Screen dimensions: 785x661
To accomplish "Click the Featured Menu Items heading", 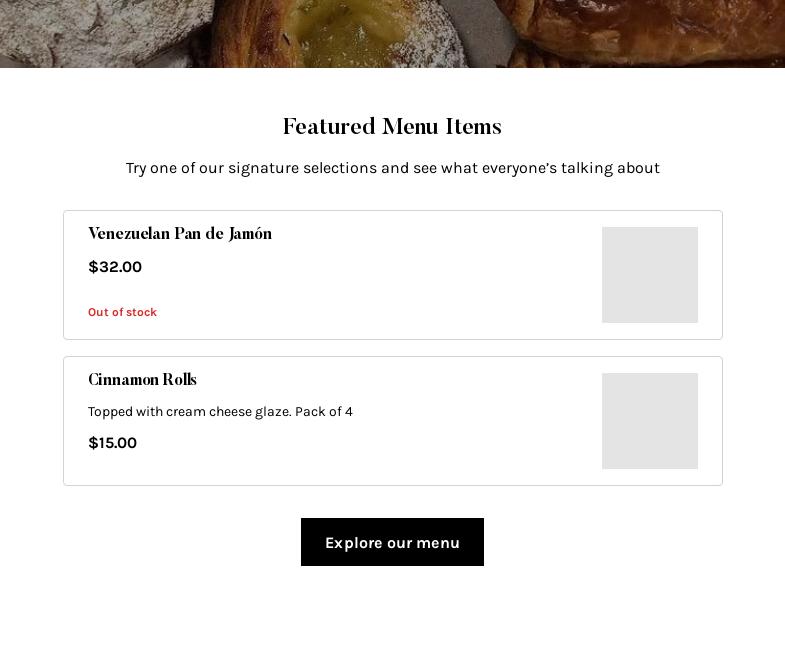I will [392, 127].
